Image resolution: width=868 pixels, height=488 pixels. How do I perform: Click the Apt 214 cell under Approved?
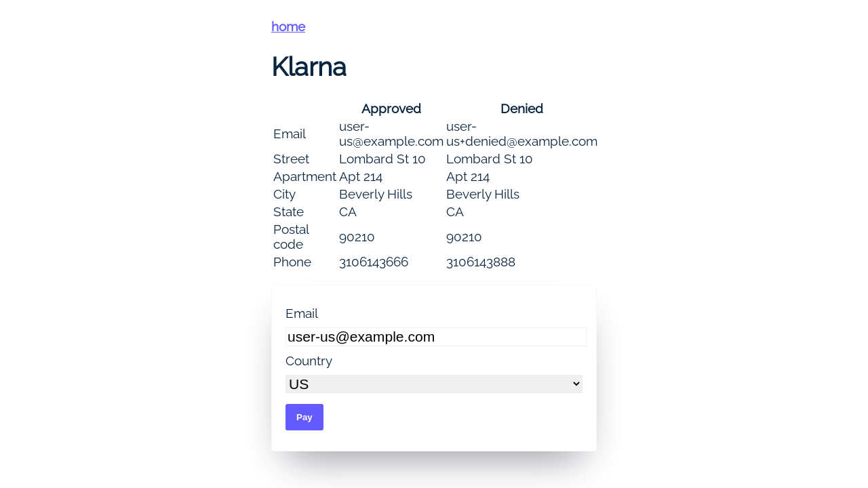click(361, 177)
